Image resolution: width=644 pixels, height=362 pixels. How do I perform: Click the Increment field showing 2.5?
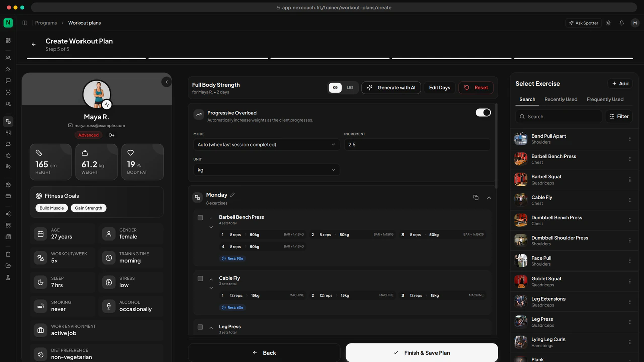(x=417, y=145)
